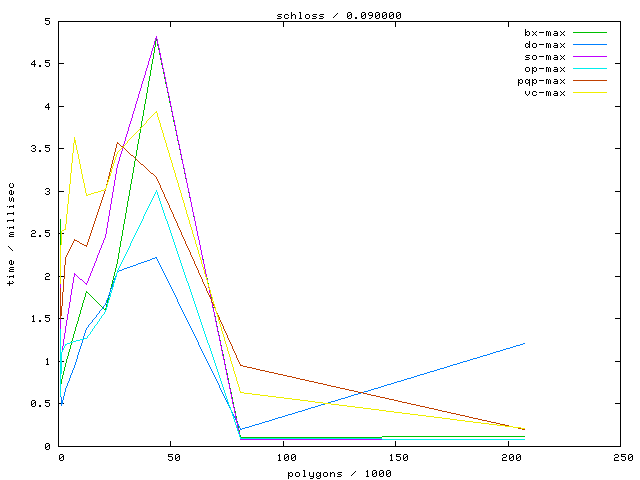Click brown line sample beside pqp-max
The width and height of the screenshot is (640, 480).
tap(590, 81)
